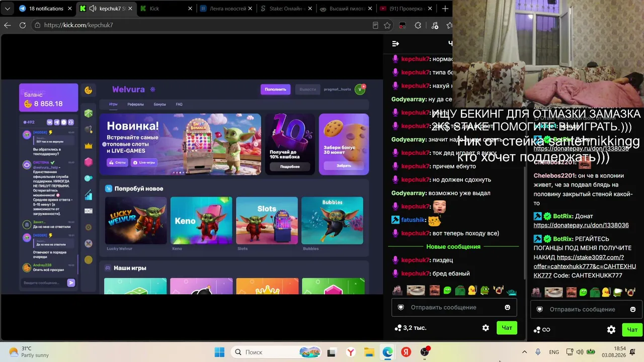644x362 pixels.
Task: Open the Bubbles game thumbnail
Action: tap(332, 221)
